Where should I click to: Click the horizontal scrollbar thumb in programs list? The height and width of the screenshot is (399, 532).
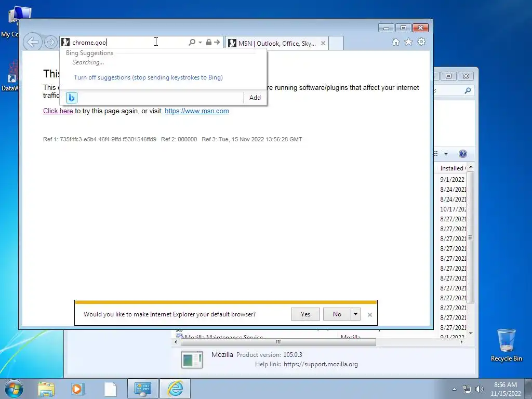(x=278, y=342)
